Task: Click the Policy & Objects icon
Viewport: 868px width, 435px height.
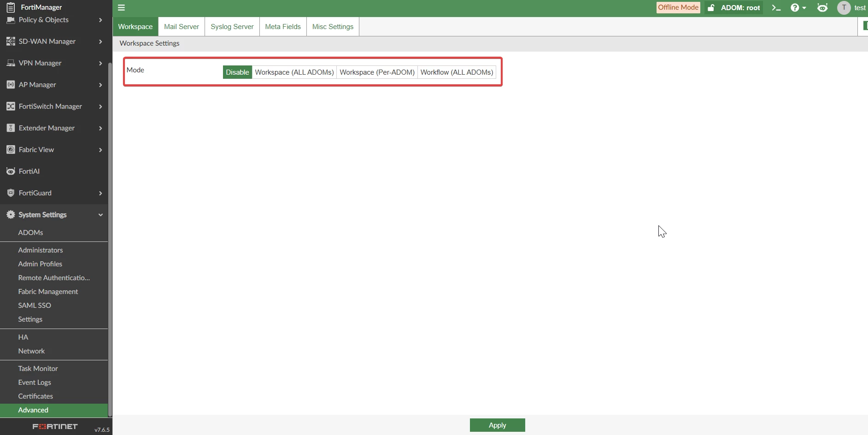Action: (x=11, y=20)
